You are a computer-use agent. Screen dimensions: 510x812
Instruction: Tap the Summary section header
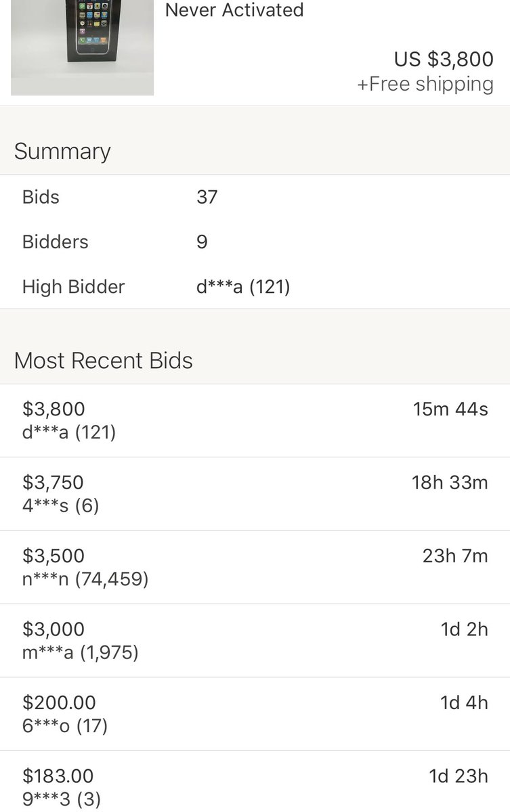point(62,151)
